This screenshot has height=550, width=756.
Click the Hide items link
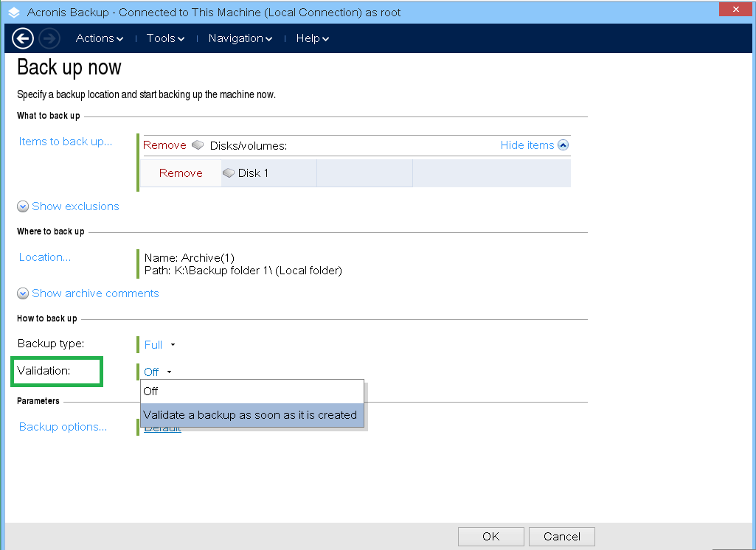(527, 145)
